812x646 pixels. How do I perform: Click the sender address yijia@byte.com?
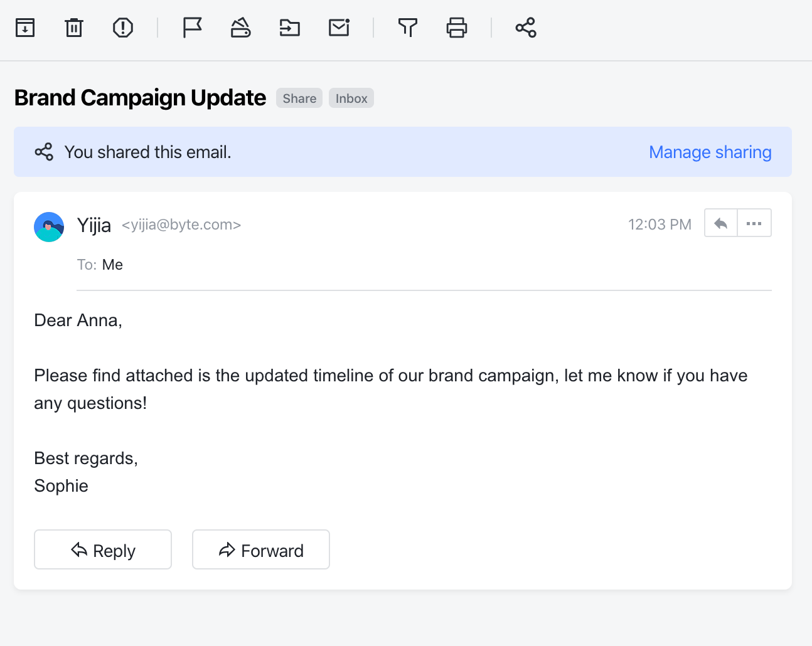click(181, 225)
